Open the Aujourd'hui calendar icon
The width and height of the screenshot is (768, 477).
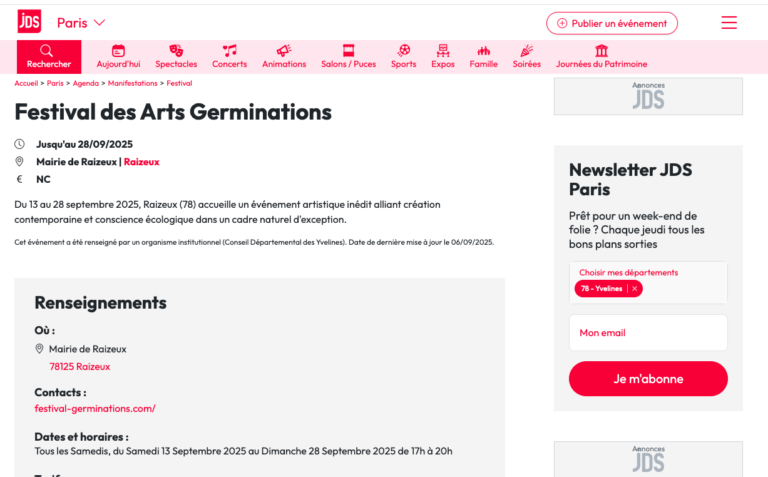[x=118, y=50]
